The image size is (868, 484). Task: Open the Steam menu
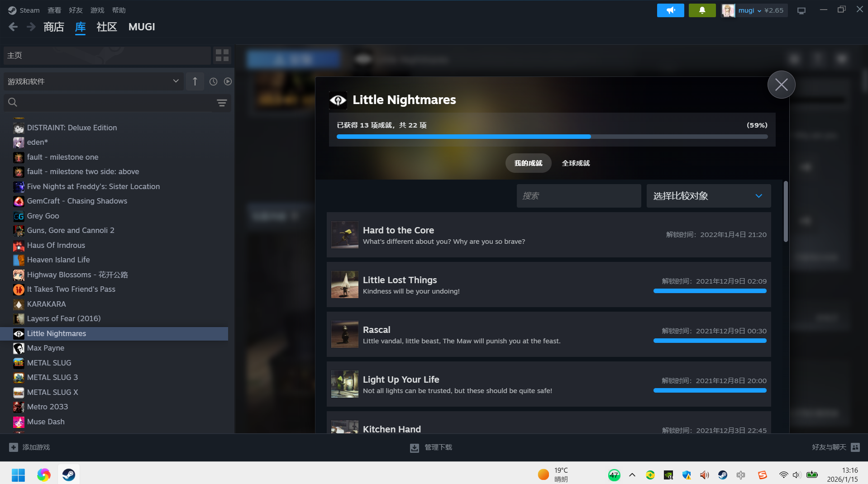click(x=29, y=10)
